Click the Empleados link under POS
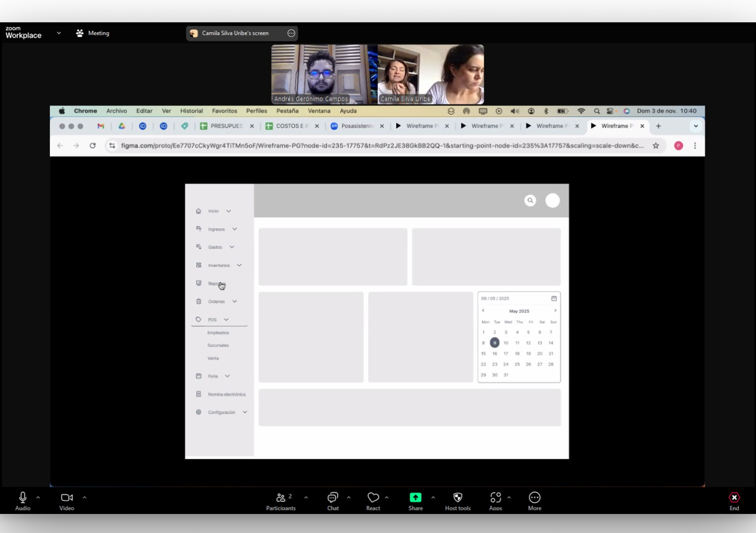The image size is (756, 533). 218,333
